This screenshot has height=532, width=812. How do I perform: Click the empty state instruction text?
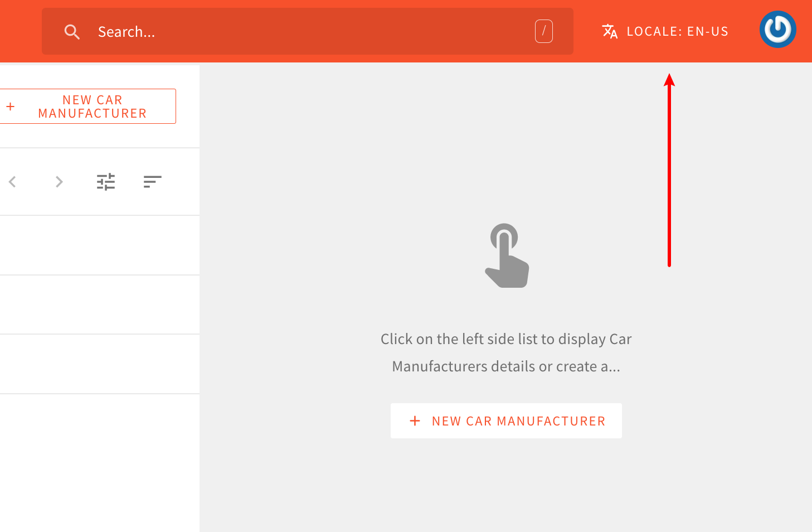(x=506, y=352)
